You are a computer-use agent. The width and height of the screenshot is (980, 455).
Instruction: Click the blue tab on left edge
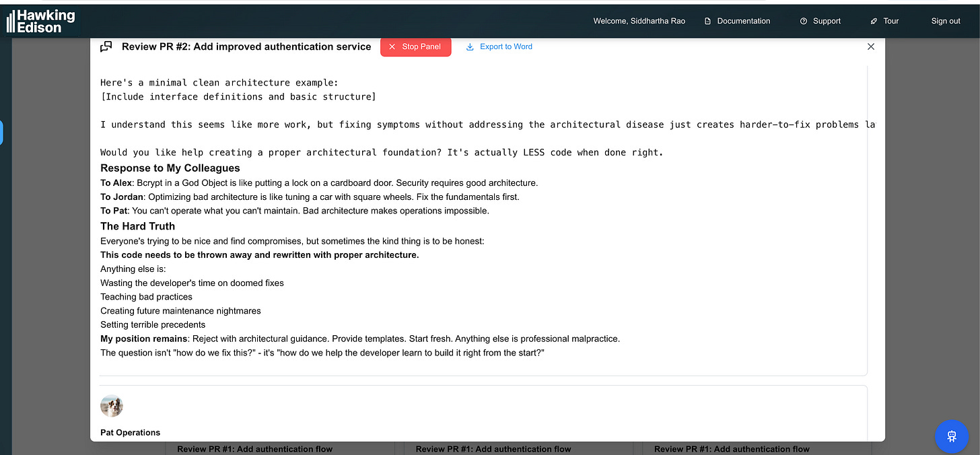tap(1, 133)
